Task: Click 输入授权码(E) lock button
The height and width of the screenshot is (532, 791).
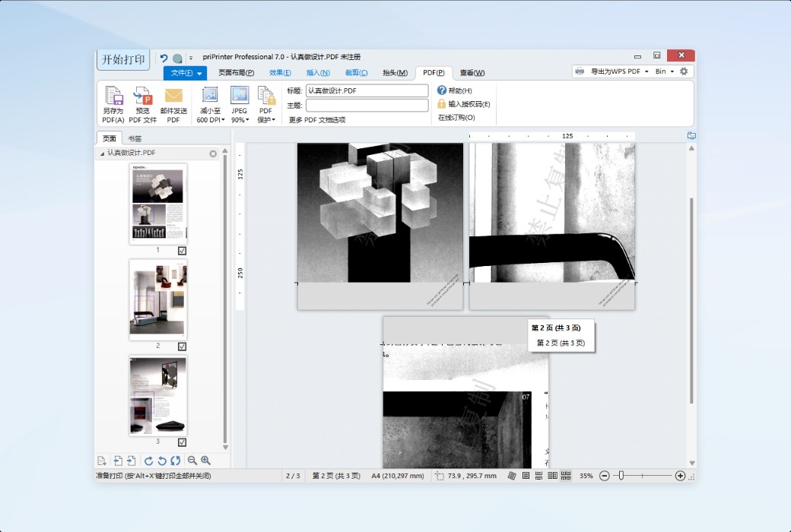Action: point(464,104)
